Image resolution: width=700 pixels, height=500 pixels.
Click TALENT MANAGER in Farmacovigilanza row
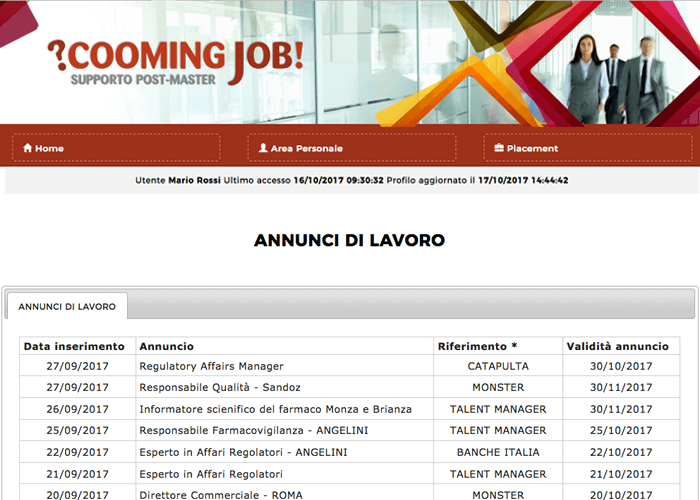[498, 430]
